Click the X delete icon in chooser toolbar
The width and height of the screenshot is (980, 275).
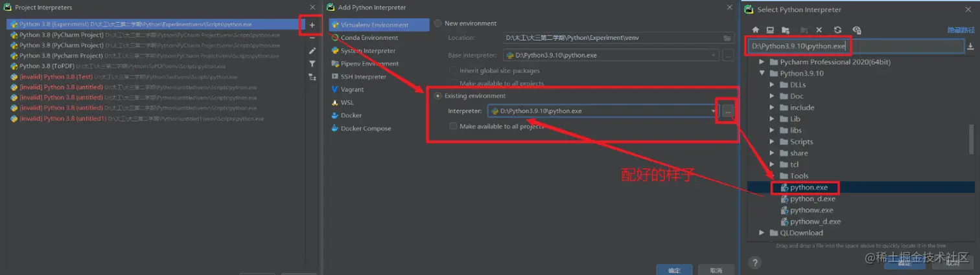[819, 30]
